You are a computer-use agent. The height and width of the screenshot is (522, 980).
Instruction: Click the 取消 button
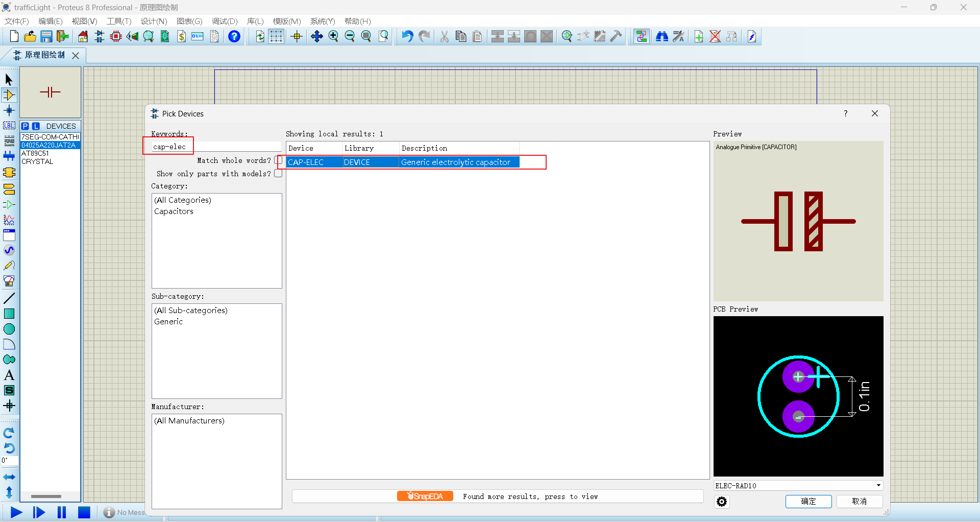(x=860, y=502)
